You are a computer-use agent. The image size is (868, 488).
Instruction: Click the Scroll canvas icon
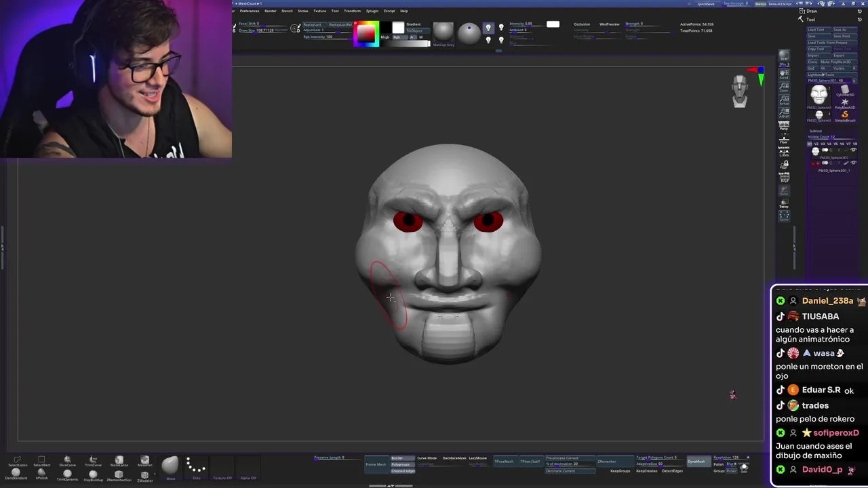pos(784,75)
